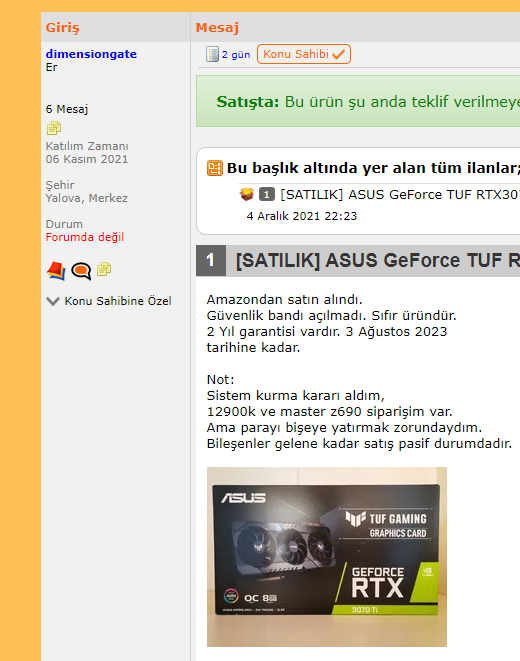Expand Konu Sahibine Özel section
This screenshot has height=661, width=520.
109,301
